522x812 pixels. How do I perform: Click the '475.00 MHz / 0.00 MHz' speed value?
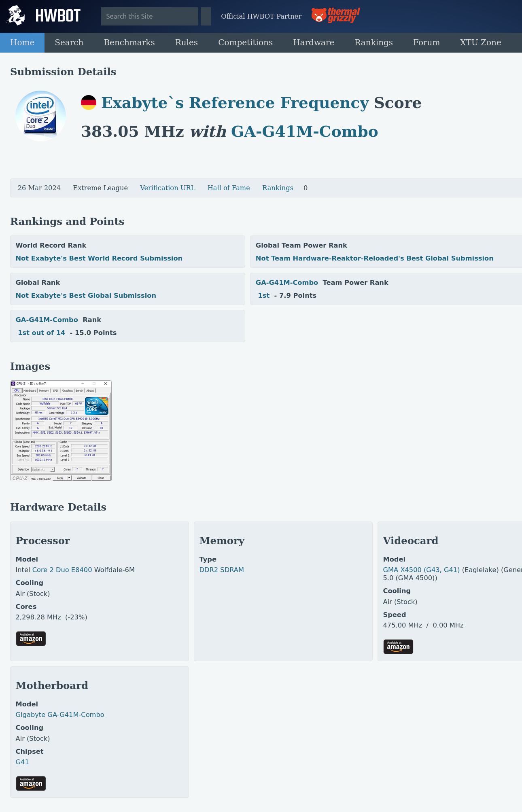pyautogui.click(x=423, y=625)
